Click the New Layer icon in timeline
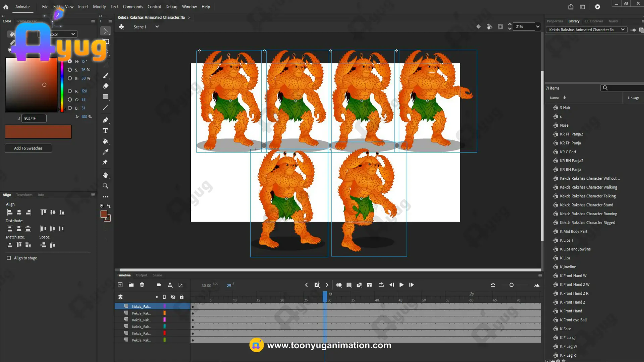 click(x=120, y=285)
